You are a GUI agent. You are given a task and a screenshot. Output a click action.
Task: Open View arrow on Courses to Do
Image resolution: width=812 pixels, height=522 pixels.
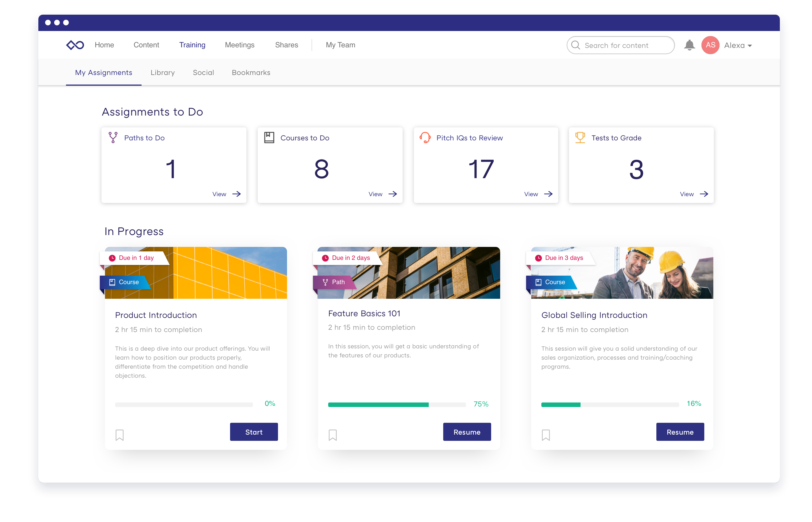393,194
